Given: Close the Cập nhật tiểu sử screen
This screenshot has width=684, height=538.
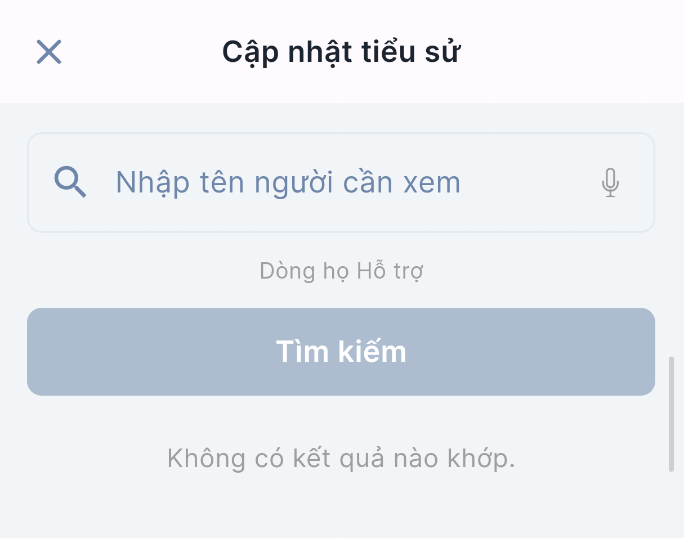Looking at the screenshot, I should [49, 52].
